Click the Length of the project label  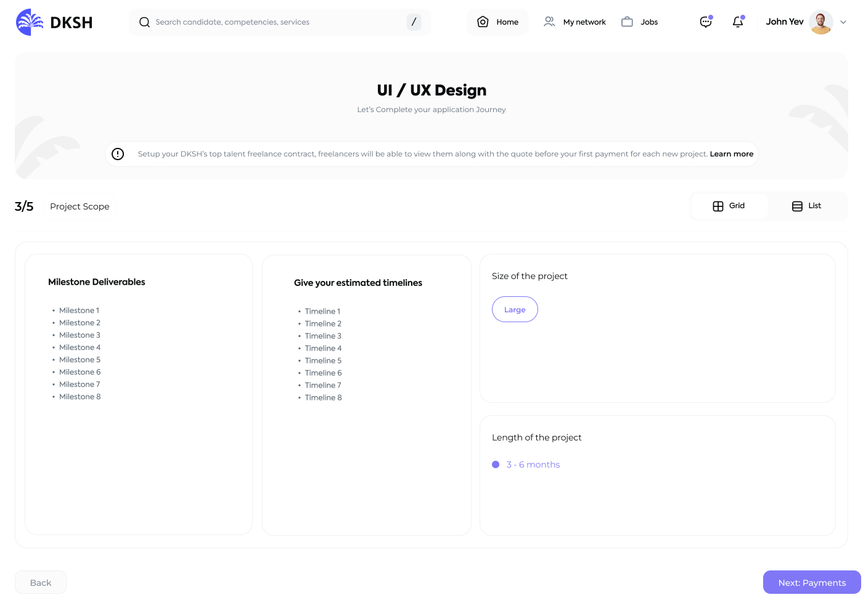[537, 437]
